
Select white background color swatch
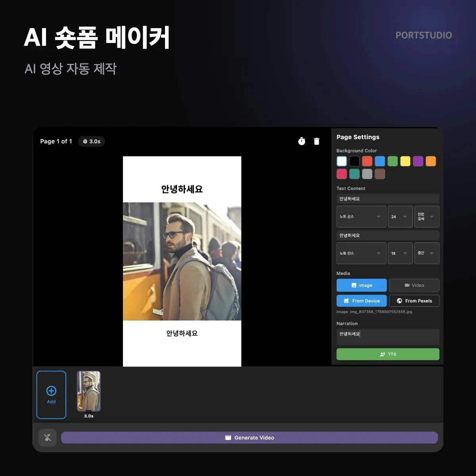pyautogui.click(x=342, y=161)
